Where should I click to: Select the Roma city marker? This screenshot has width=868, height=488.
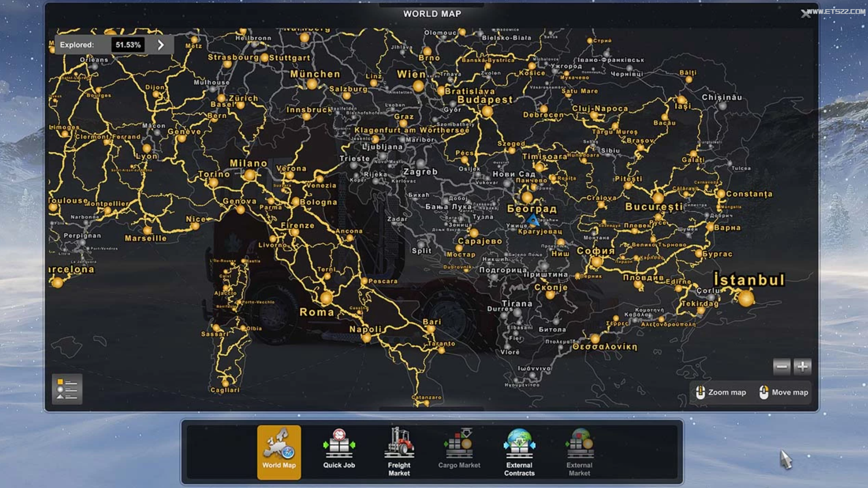326,298
